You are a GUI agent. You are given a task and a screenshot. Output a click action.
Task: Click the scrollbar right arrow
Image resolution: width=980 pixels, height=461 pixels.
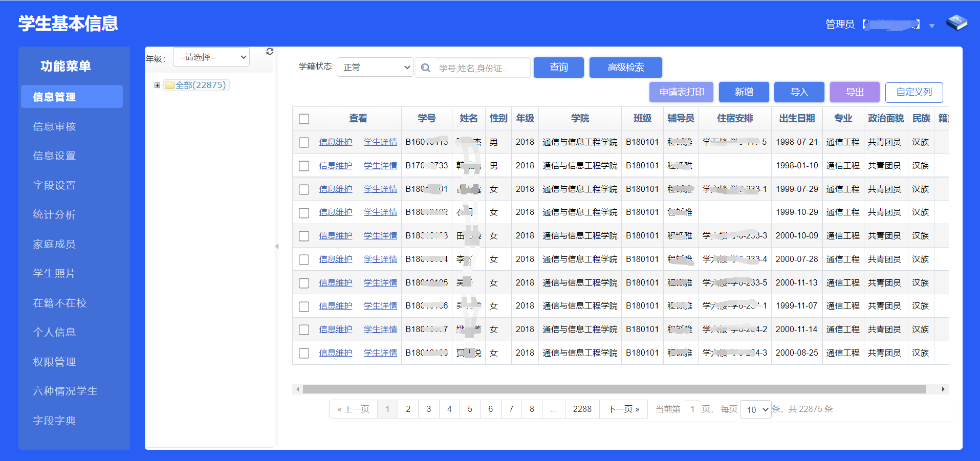click(943, 389)
